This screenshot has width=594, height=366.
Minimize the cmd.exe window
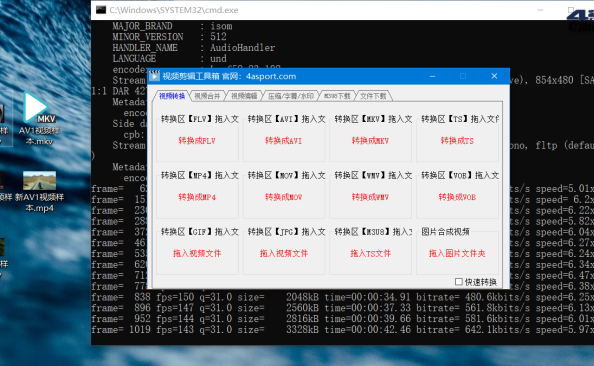pyautogui.click(x=541, y=10)
